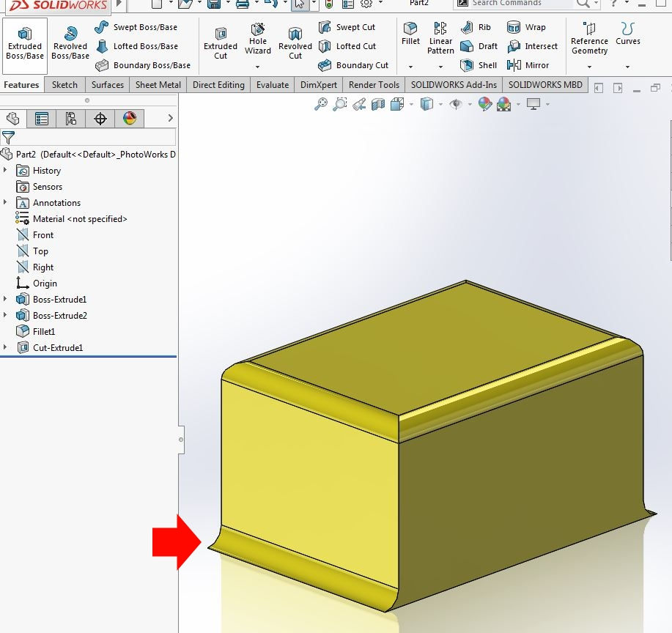Open the Fillet dropdown arrow

pyautogui.click(x=410, y=67)
